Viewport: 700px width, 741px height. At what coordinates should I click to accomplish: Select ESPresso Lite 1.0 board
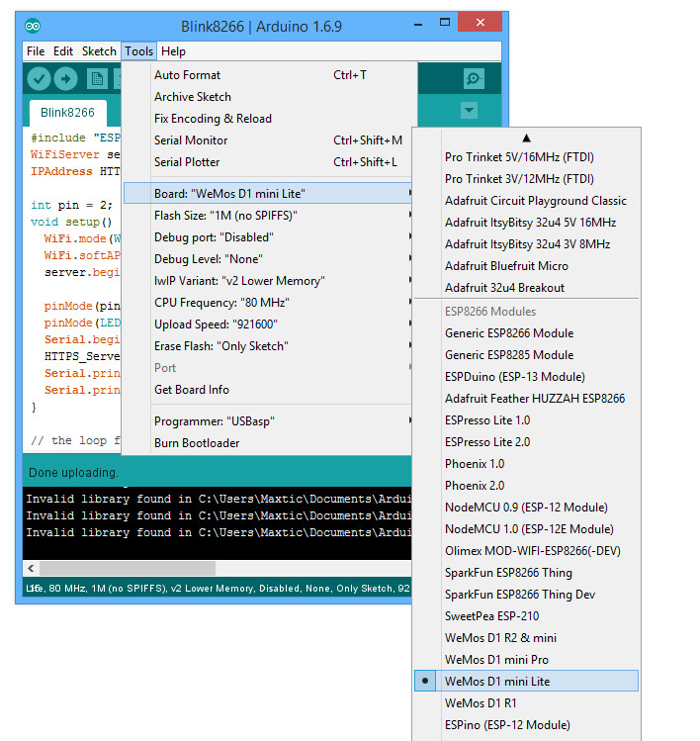point(526,420)
